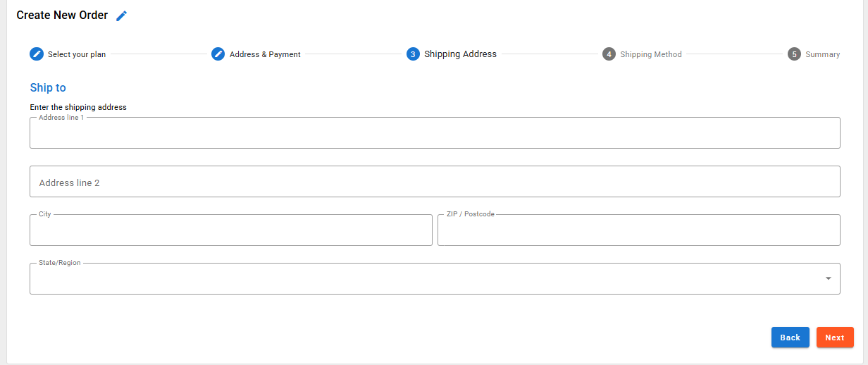This screenshot has height=365, width=868.
Task: Click into the Address line 2 field
Action: click(x=435, y=182)
